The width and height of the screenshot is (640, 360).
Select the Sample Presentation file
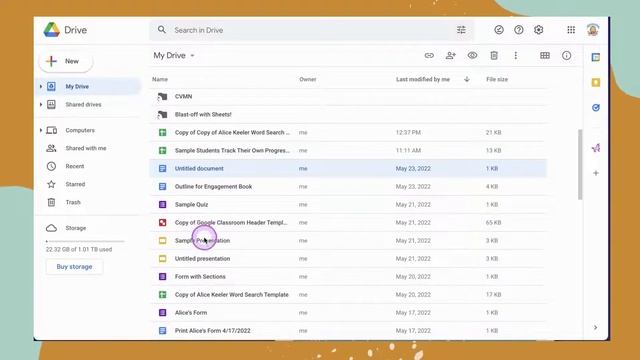coord(348,240)
